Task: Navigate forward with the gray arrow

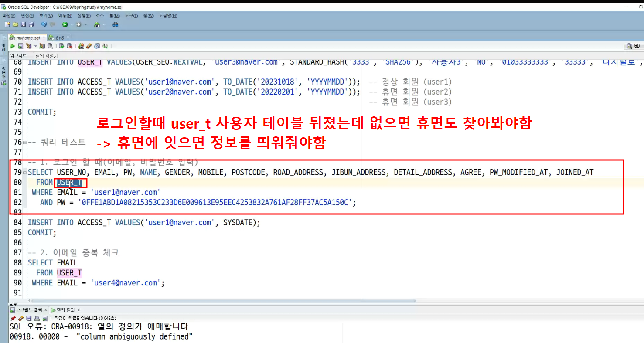Action: click(79, 24)
